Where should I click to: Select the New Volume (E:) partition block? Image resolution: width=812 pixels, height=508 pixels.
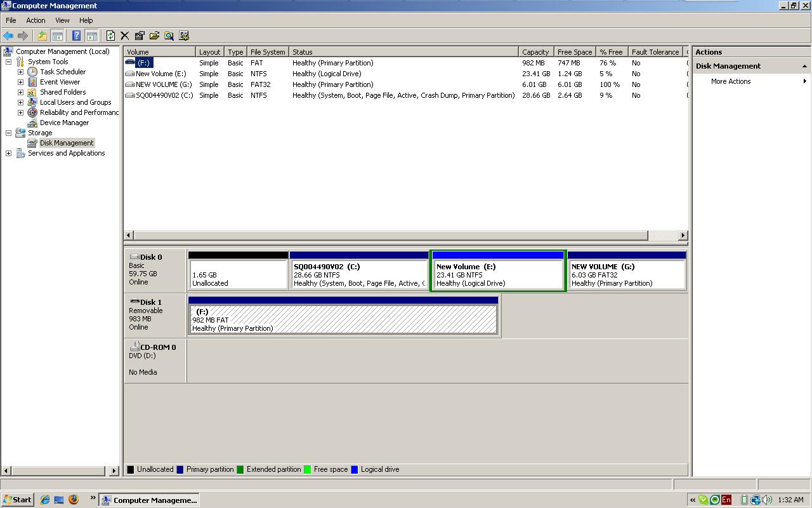[497, 274]
